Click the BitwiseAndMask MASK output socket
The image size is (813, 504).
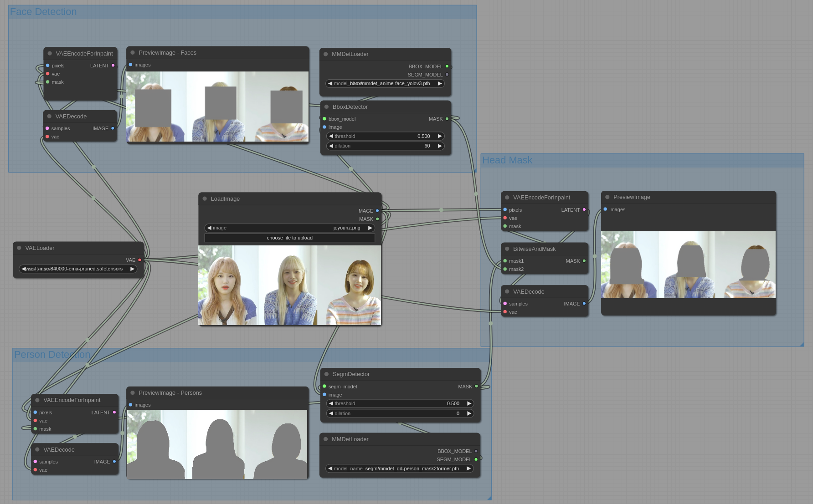[x=584, y=261]
